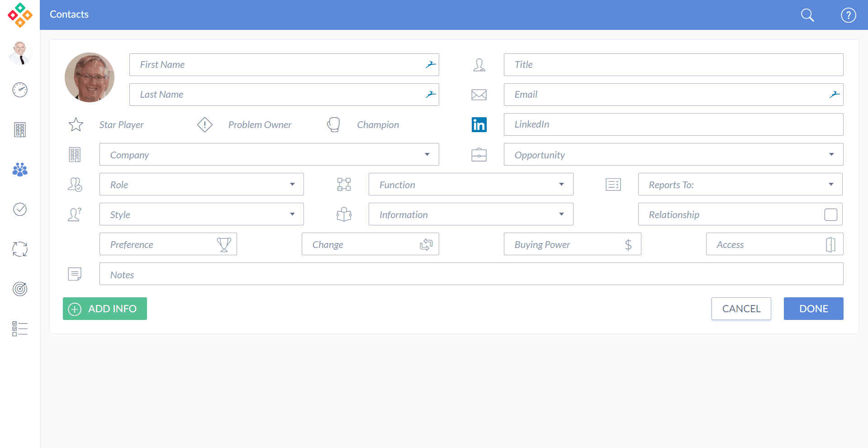Click the contact profile photo
868x448 pixels.
point(90,77)
